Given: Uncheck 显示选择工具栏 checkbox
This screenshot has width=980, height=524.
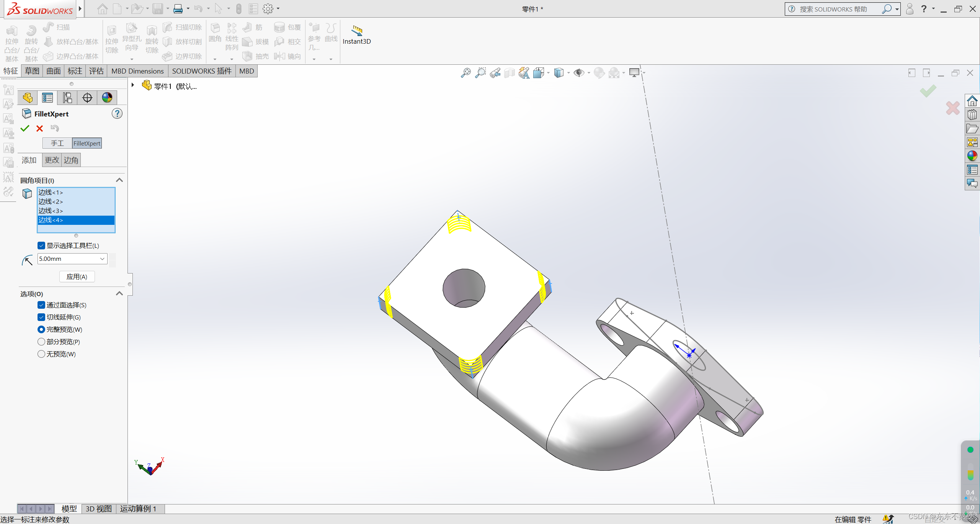Looking at the screenshot, I should point(41,245).
